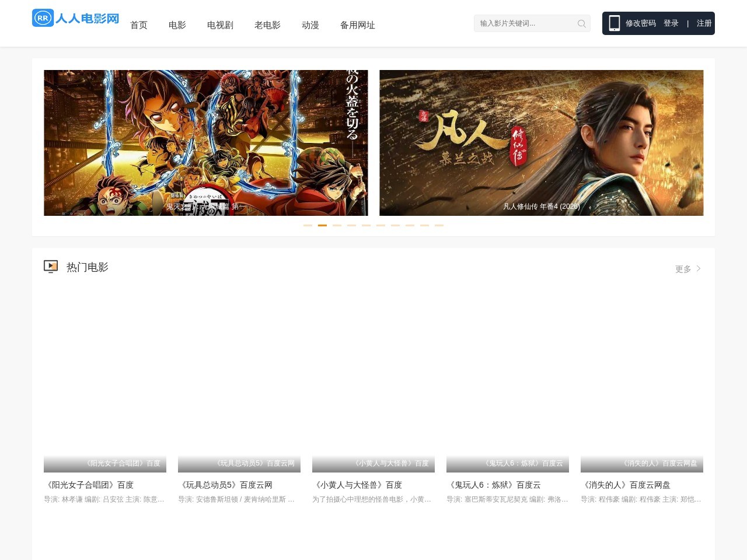Open the 电视剧 navigation menu

click(220, 25)
